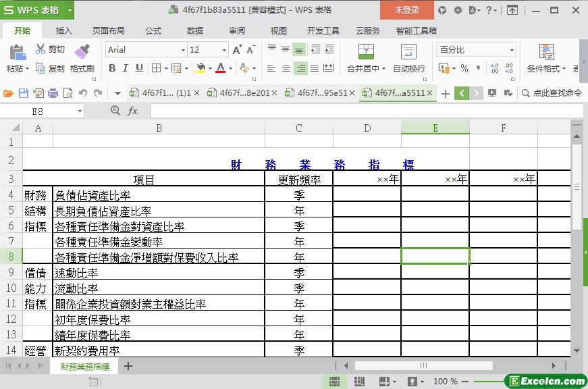The width and height of the screenshot is (588, 389).
Task: Toggle Underline formatting
Action: pos(139,68)
